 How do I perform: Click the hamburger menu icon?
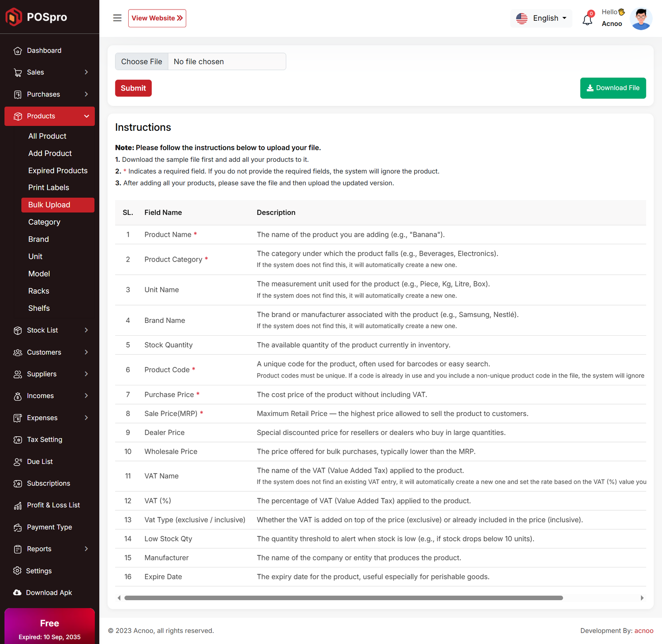click(117, 18)
